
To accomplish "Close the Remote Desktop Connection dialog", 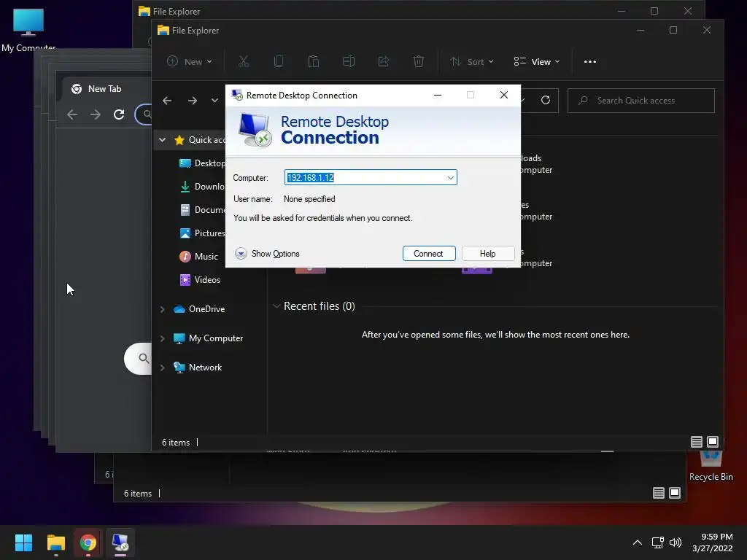I will tap(504, 96).
